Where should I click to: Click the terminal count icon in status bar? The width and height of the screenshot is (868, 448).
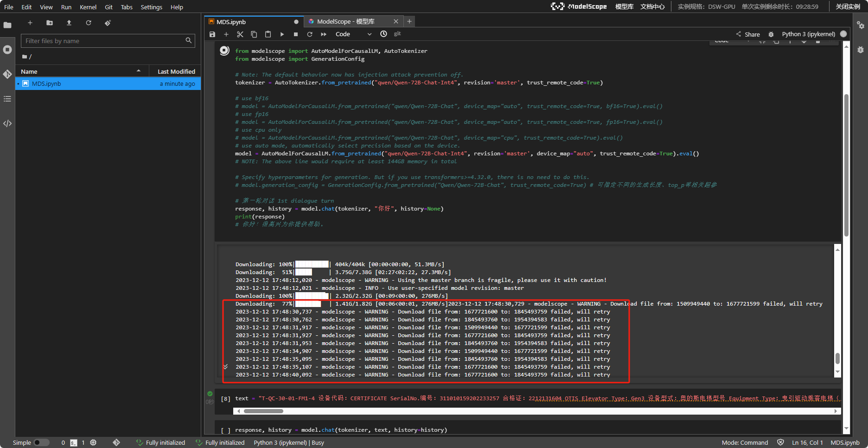[x=74, y=443]
